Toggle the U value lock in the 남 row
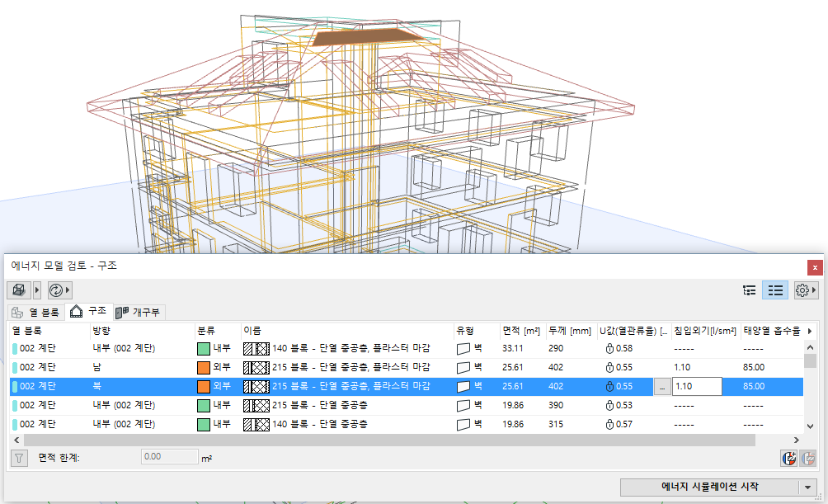Viewport: 828px width, 504px height. [609, 367]
